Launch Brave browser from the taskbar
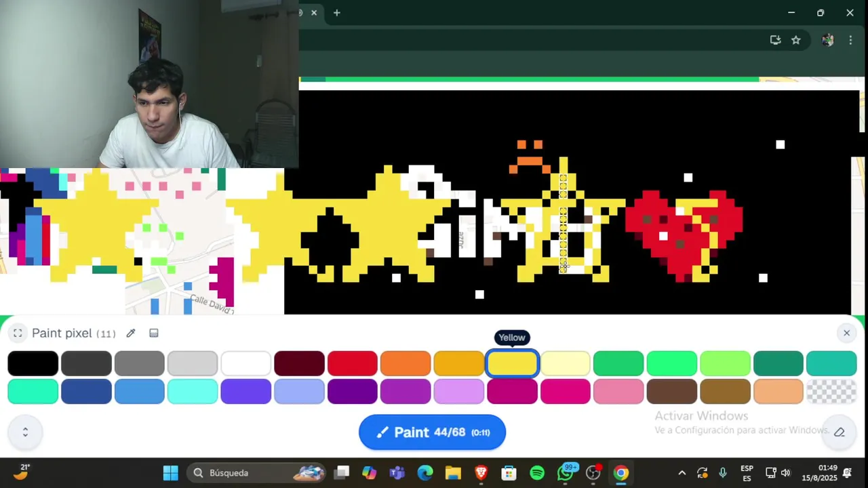868x488 pixels. coord(481,472)
